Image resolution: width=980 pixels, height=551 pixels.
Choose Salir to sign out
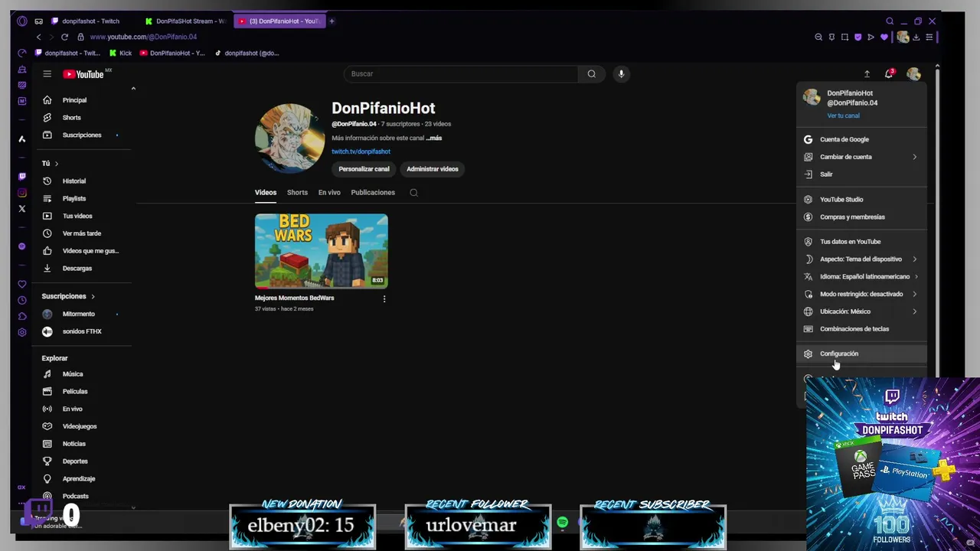861,174
